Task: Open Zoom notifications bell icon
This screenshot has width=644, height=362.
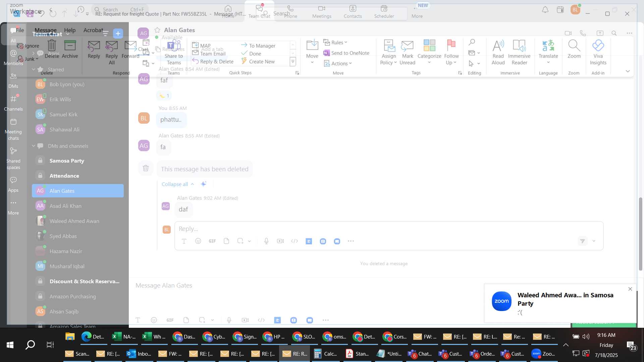Action: click(545, 10)
